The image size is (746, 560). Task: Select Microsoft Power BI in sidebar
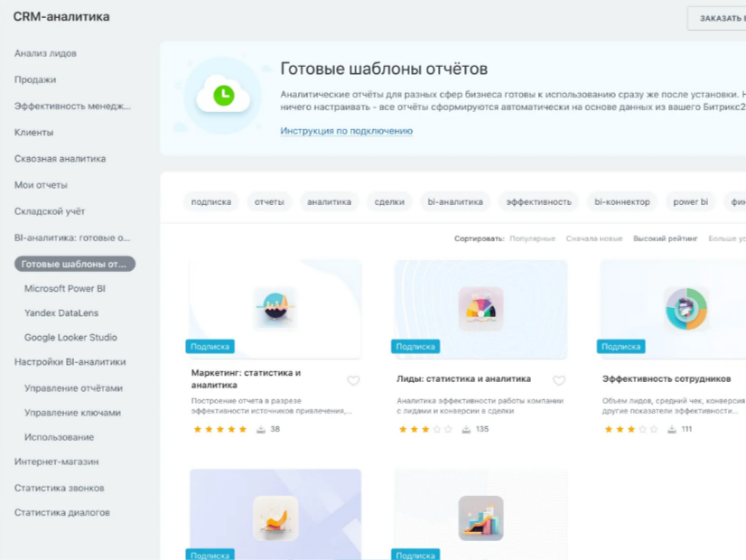coord(65,288)
